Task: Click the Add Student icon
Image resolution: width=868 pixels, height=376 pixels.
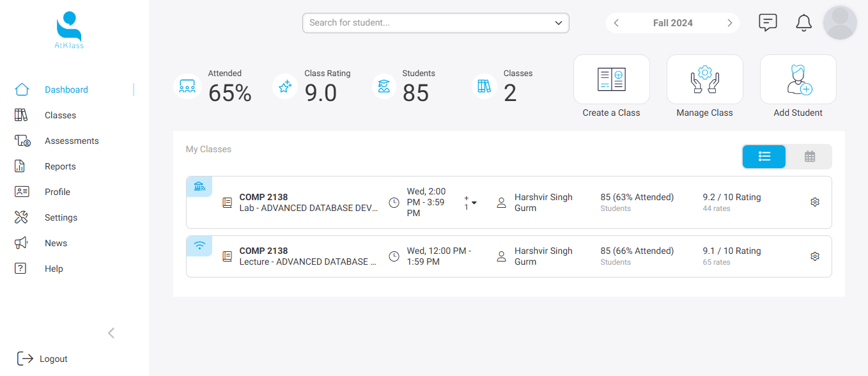Action: 798,79
